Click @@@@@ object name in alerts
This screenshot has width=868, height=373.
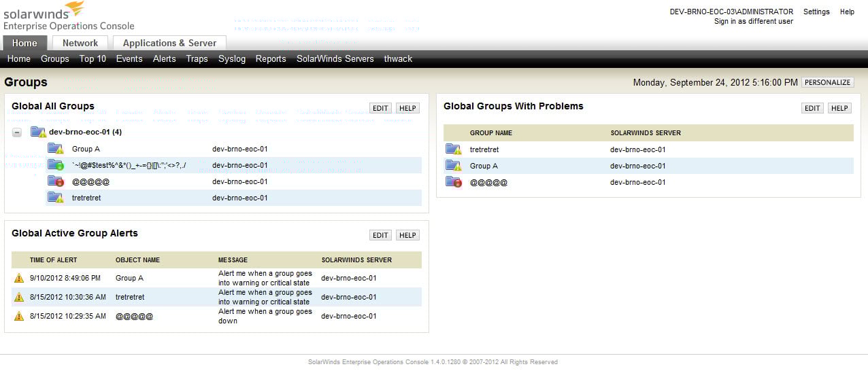point(134,316)
